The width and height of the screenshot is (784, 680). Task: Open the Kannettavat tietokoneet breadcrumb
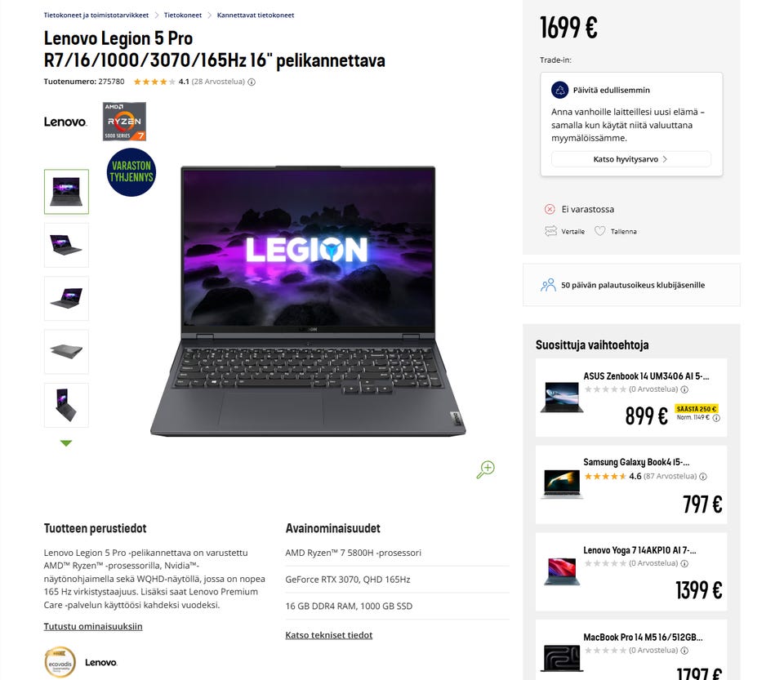pyautogui.click(x=256, y=15)
